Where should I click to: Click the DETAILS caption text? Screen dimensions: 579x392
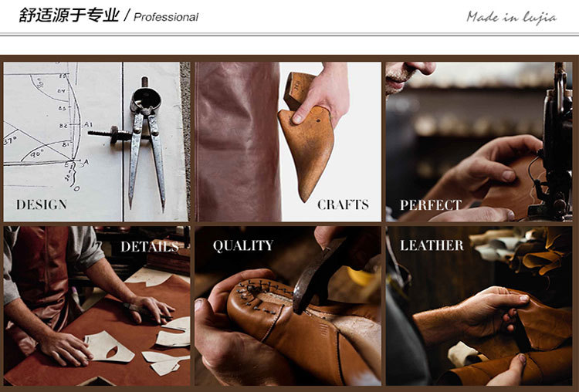[150, 247]
